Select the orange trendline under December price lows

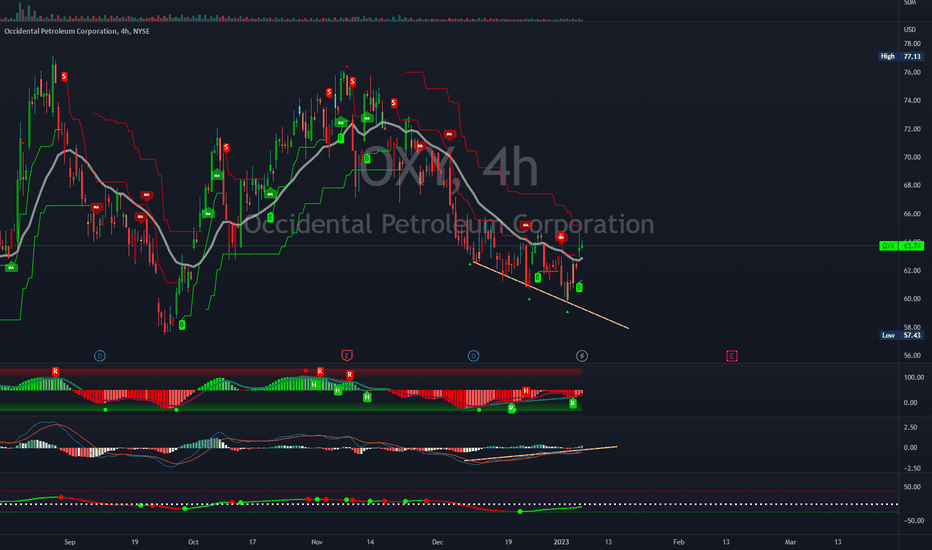click(550, 296)
